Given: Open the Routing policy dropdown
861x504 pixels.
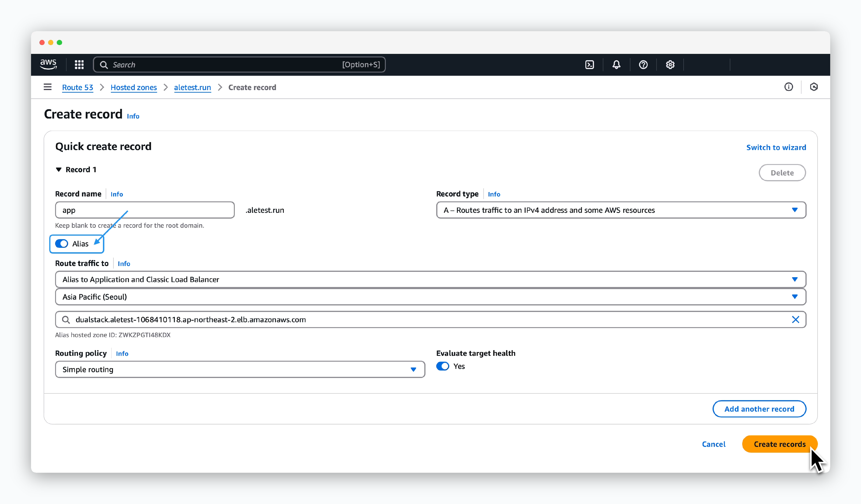Looking at the screenshot, I should click(x=240, y=369).
